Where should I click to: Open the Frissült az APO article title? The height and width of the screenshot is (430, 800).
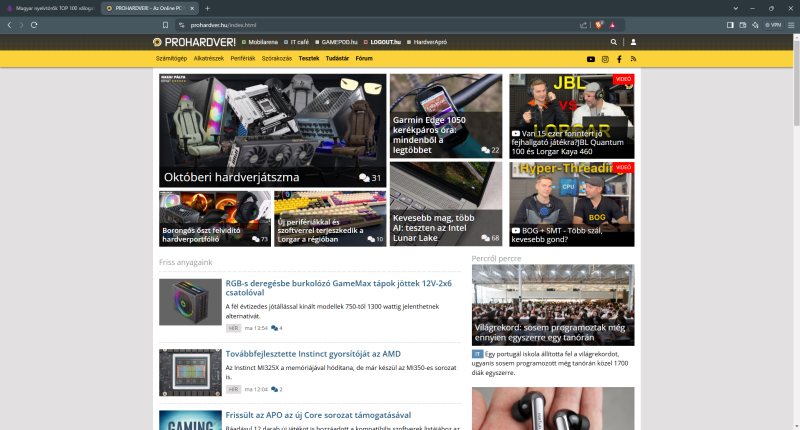[318, 415]
